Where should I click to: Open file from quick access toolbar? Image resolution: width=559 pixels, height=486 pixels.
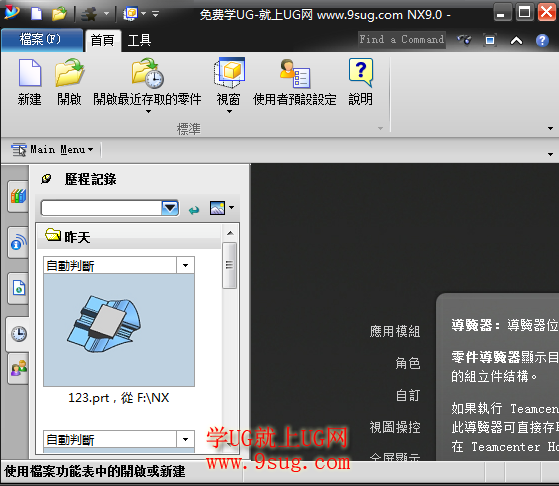click(59, 14)
